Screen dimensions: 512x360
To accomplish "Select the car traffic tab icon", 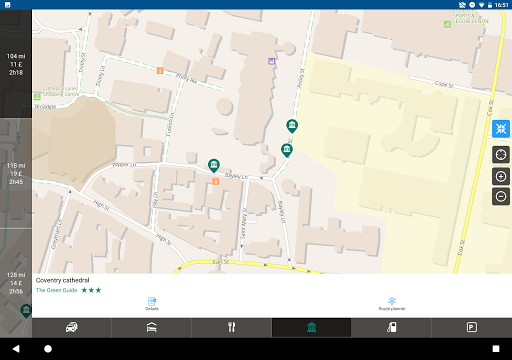I will (72, 327).
